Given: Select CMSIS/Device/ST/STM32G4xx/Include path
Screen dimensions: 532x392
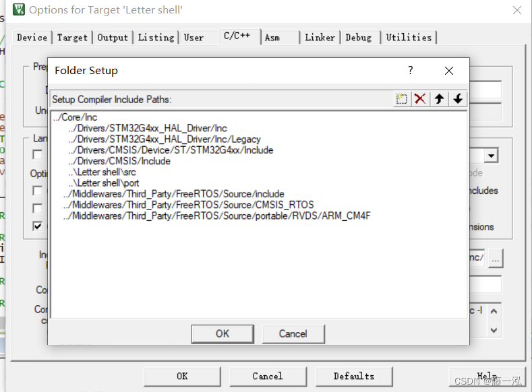Looking at the screenshot, I should (171, 150).
